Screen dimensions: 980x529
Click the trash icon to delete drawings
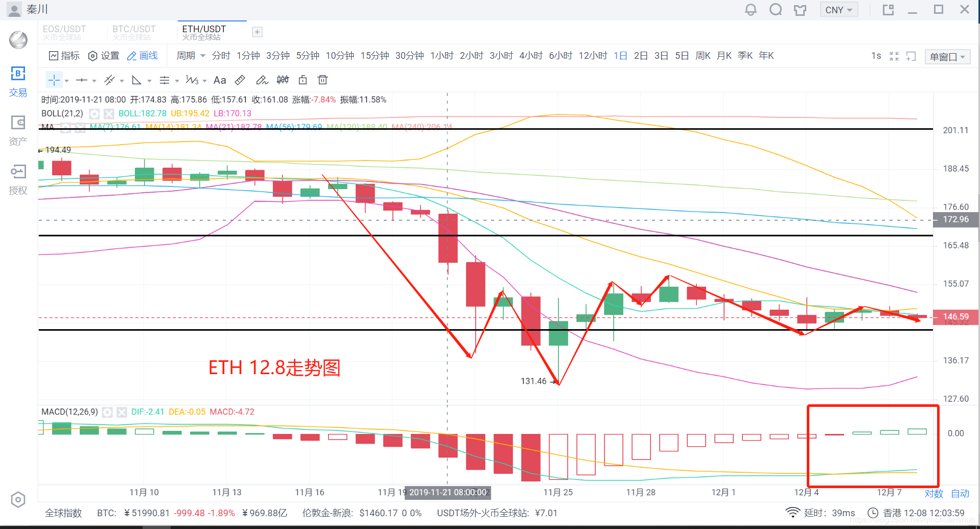coord(322,80)
